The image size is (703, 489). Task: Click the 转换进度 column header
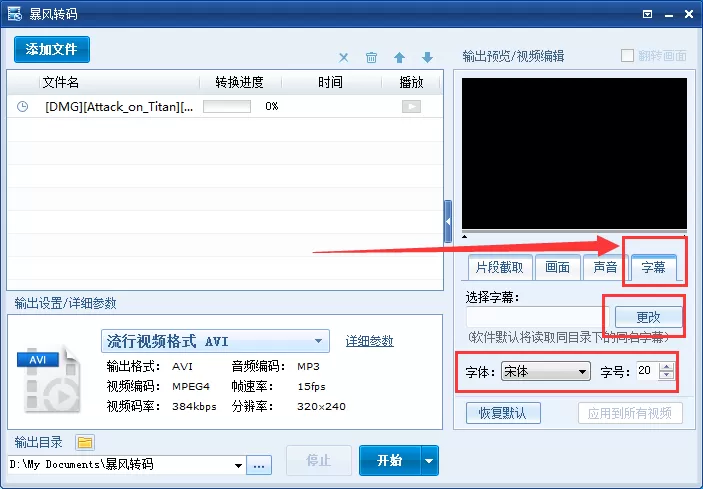tap(239, 82)
